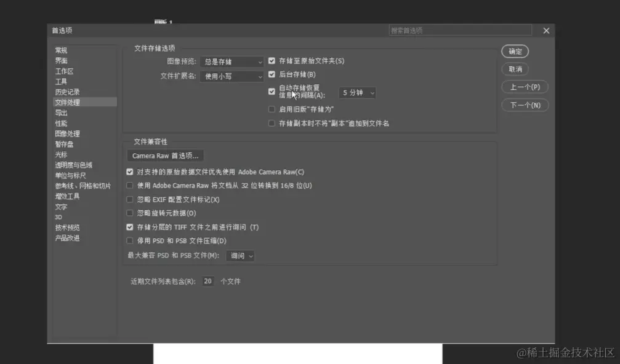Screen dimensions: 620x364
Task: Enable the 启用旧版"存储为" checkbox
Action: [272, 109]
